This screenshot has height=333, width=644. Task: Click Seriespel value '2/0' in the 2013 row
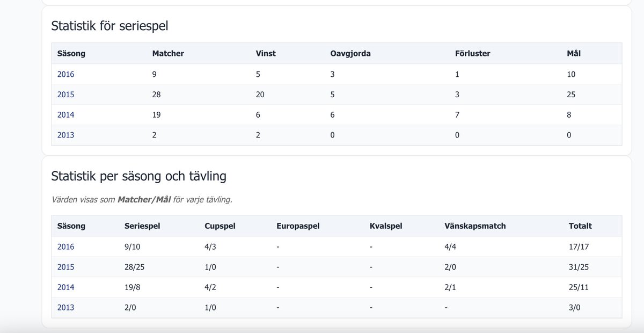point(131,308)
